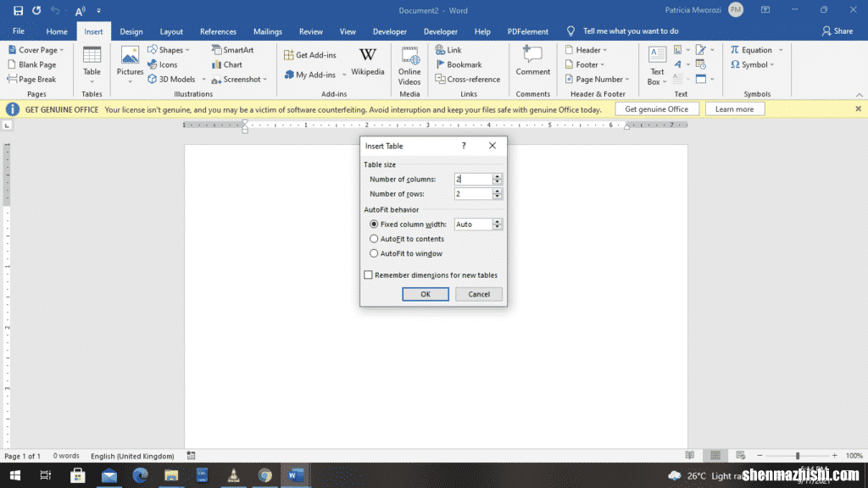Viewport: 868px width, 488px height.
Task: Collapse the ribbon using the chevron
Action: click(x=860, y=95)
